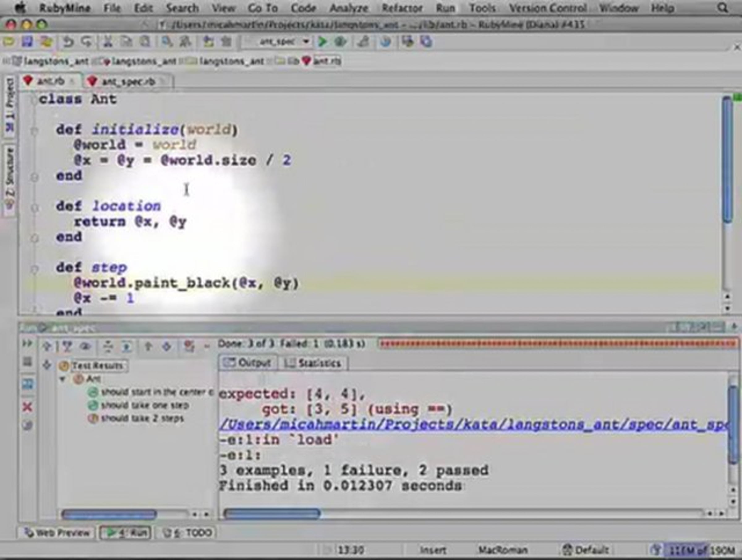Image resolution: width=742 pixels, height=560 pixels.
Task: Select the Test Results root node
Action: coord(93,365)
